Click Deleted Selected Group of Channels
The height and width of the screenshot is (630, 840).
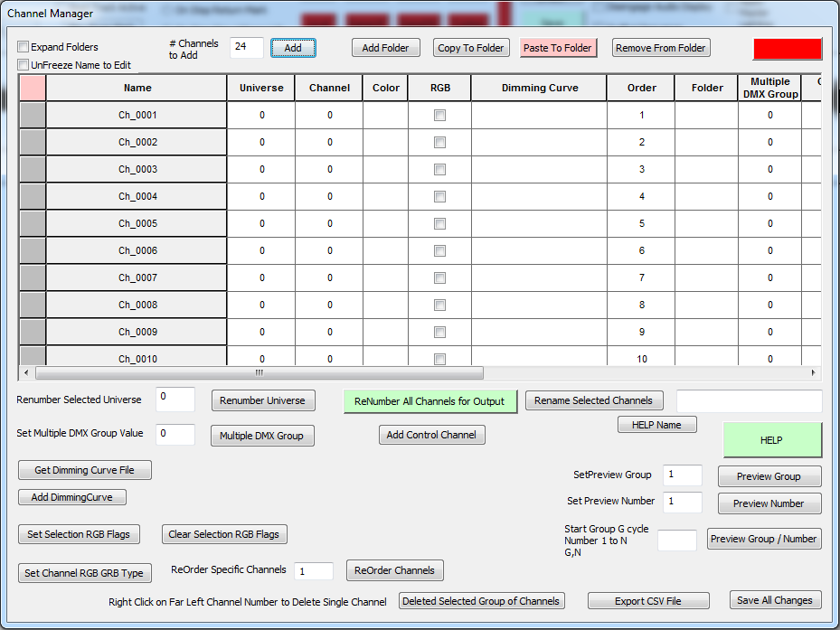pos(481,601)
